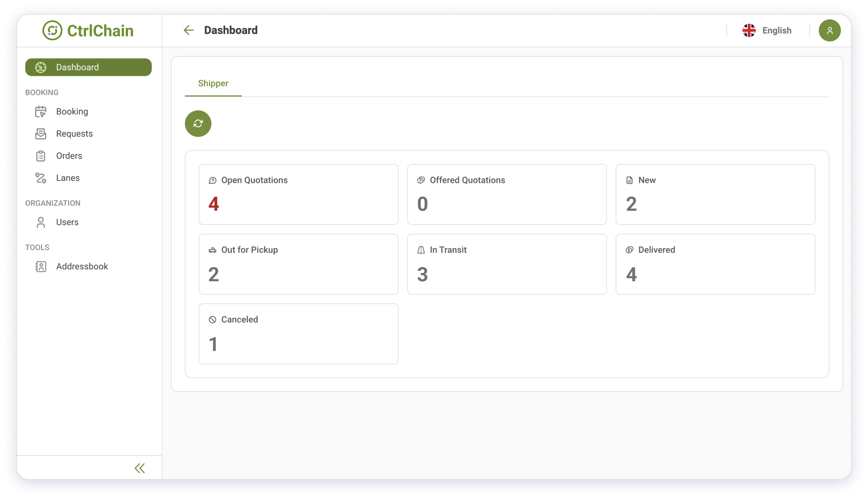The width and height of the screenshot is (868, 499).
Task: Open the Open Quotations card
Action: tap(298, 194)
